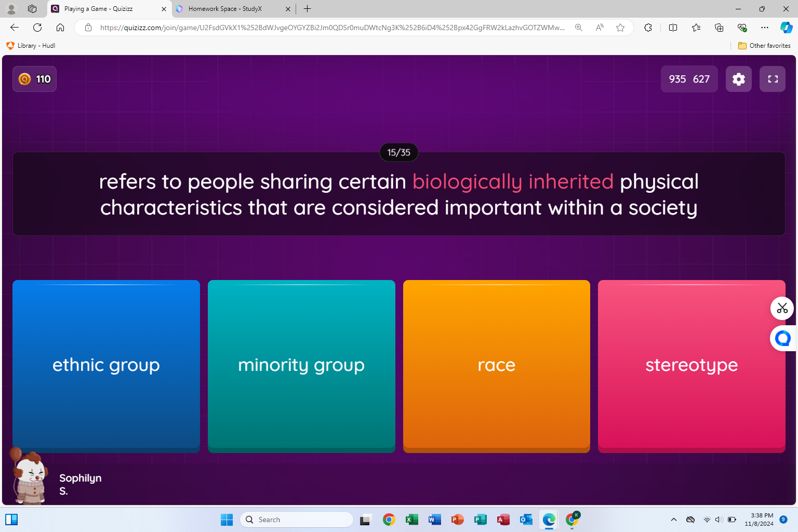Launch Google Chrome from taskbar

(x=389, y=520)
